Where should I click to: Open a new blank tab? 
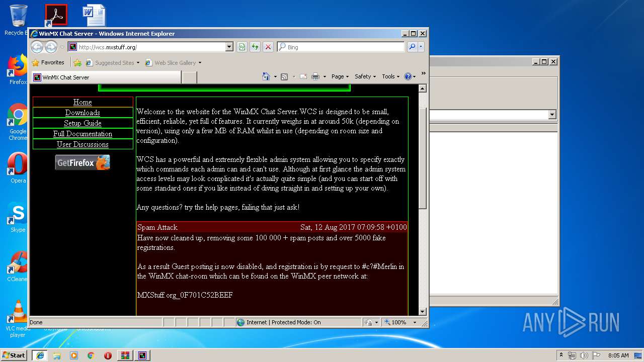point(189,77)
